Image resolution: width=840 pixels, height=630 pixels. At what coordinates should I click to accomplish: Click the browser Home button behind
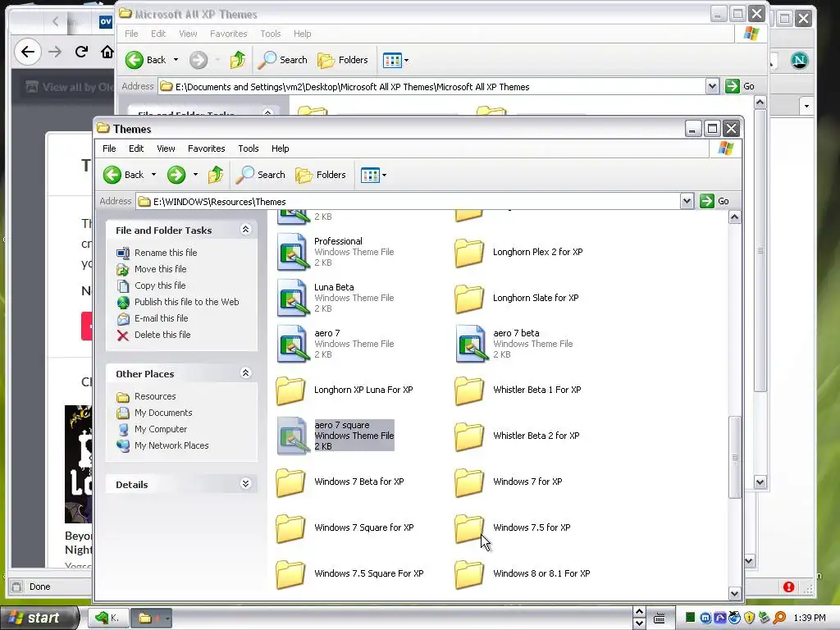click(x=107, y=52)
